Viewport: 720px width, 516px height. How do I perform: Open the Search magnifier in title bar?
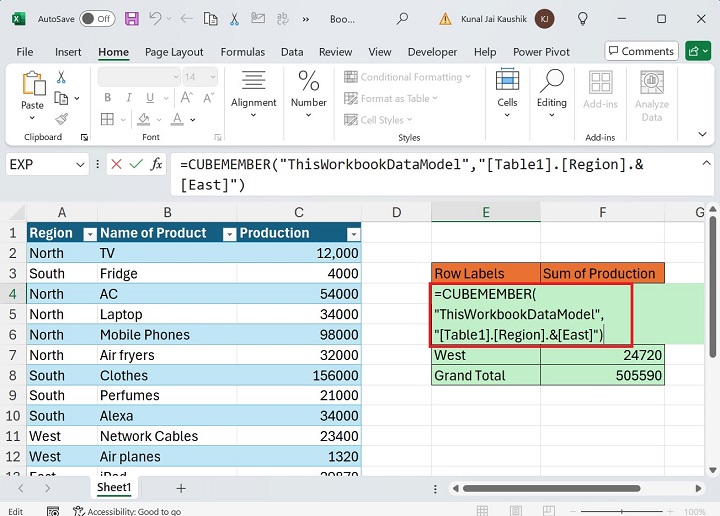pyautogui.click(x=402, y=19)
